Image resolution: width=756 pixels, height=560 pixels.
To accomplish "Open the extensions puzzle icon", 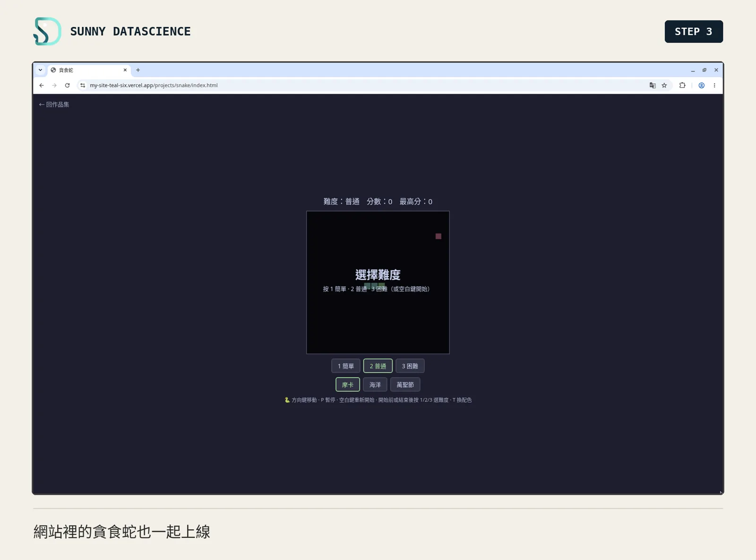I will pos(682,86).
